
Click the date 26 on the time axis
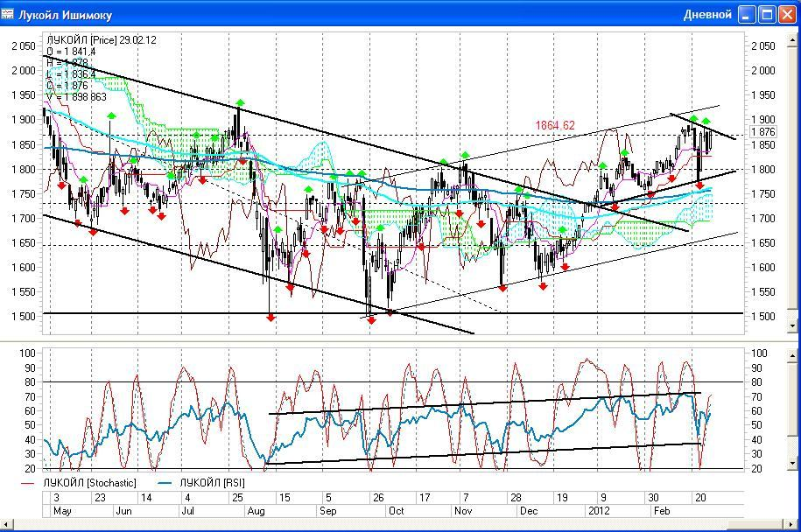click(378, 498)
